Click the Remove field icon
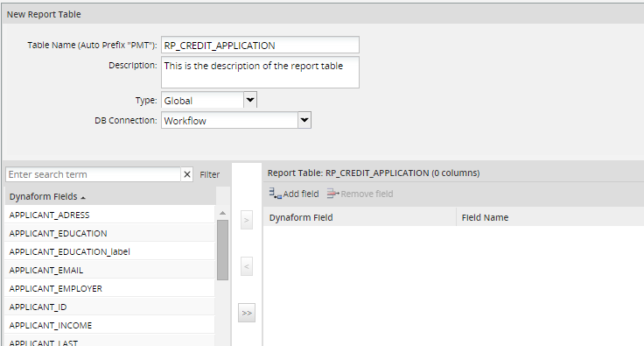Image resolution: width=644 pixels, height=346 pixels. tap(333, 194)
